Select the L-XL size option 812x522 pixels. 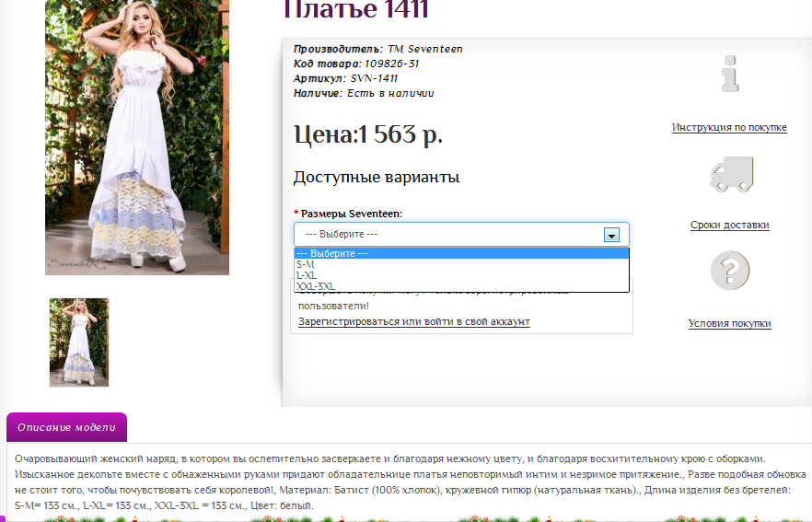coord(461,275)
